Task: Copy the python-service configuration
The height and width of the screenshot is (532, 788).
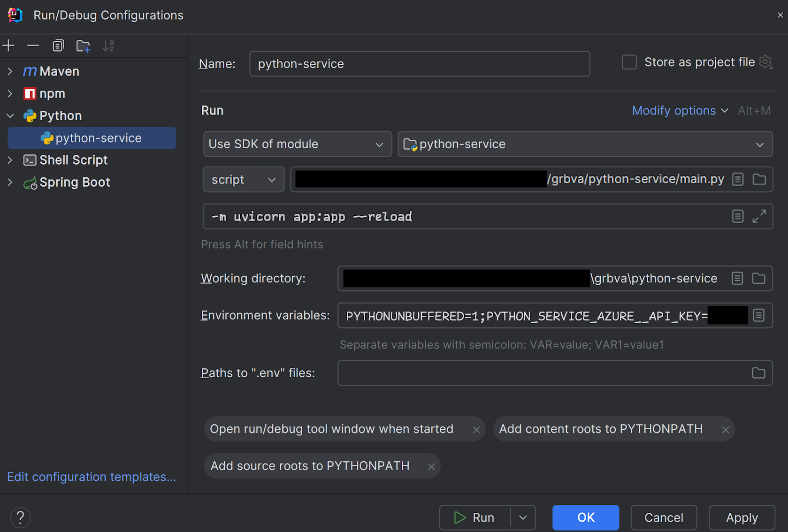Action: pyautogui.click(x=58, y=46)
